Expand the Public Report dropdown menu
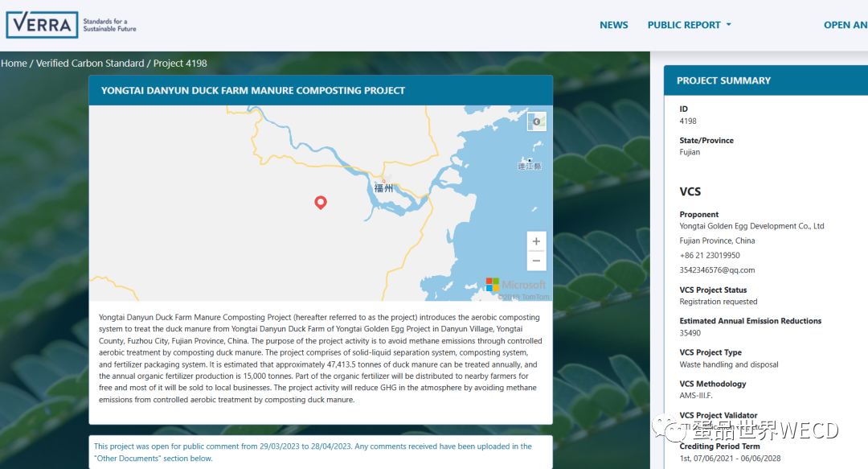Viewport: 868px width, 469px height. tap(689, 25)
